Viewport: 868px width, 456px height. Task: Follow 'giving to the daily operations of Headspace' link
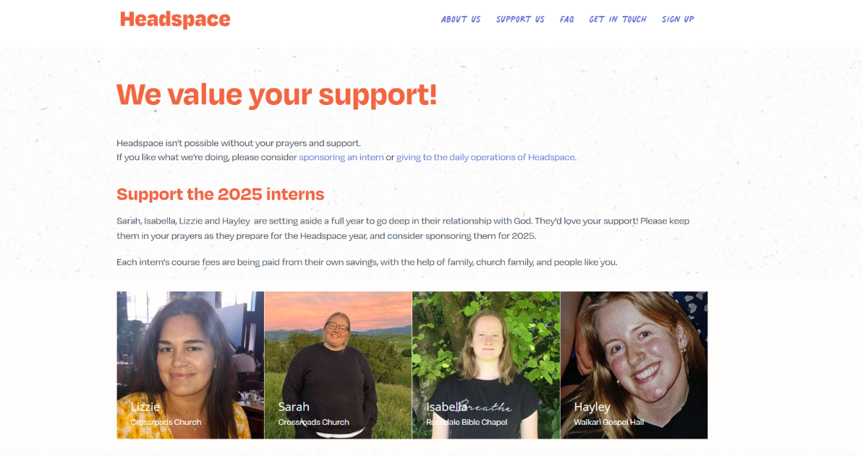485,157
